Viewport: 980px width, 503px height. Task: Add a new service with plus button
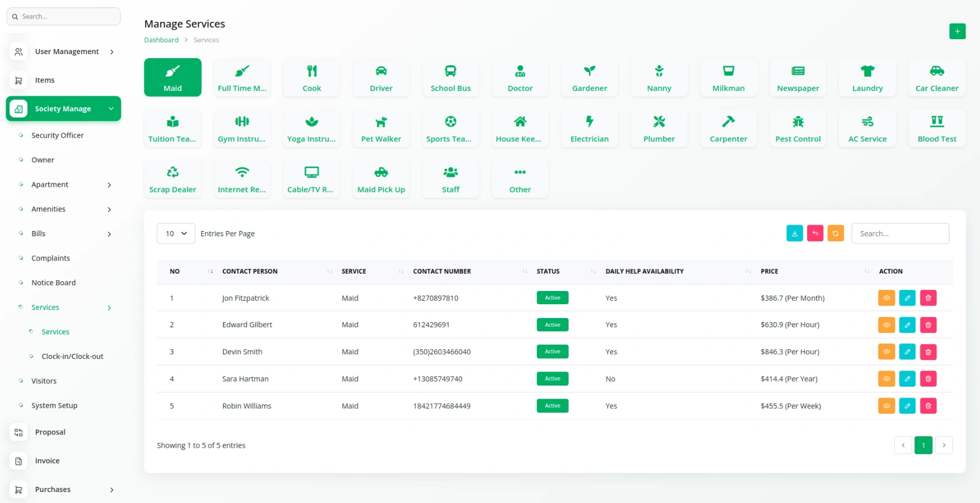[957, 31]
